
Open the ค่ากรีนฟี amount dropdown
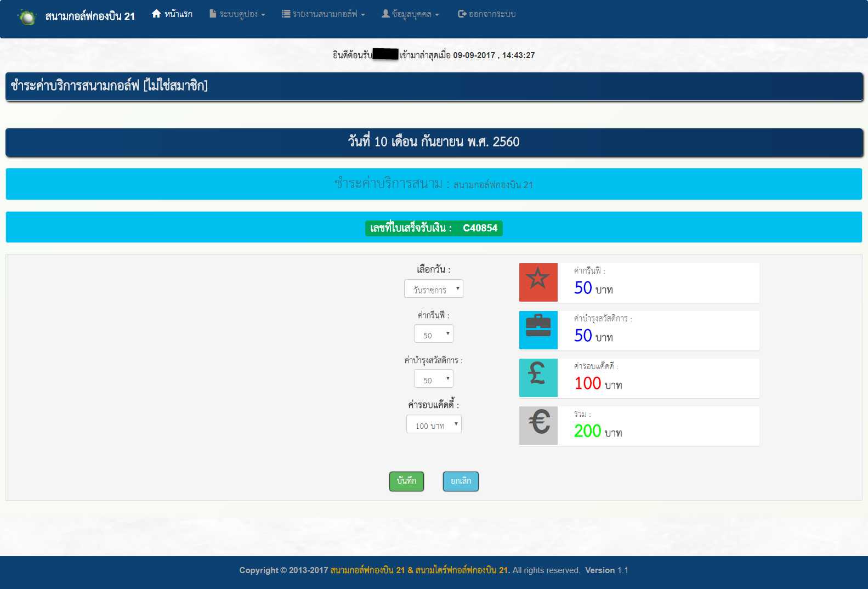click(x=433, y=334)
